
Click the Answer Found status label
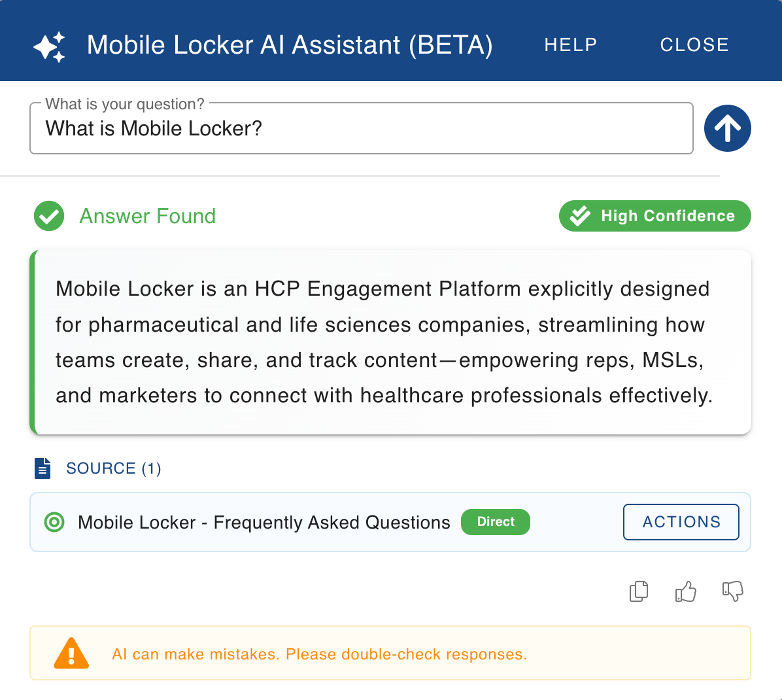pos(148,216)
